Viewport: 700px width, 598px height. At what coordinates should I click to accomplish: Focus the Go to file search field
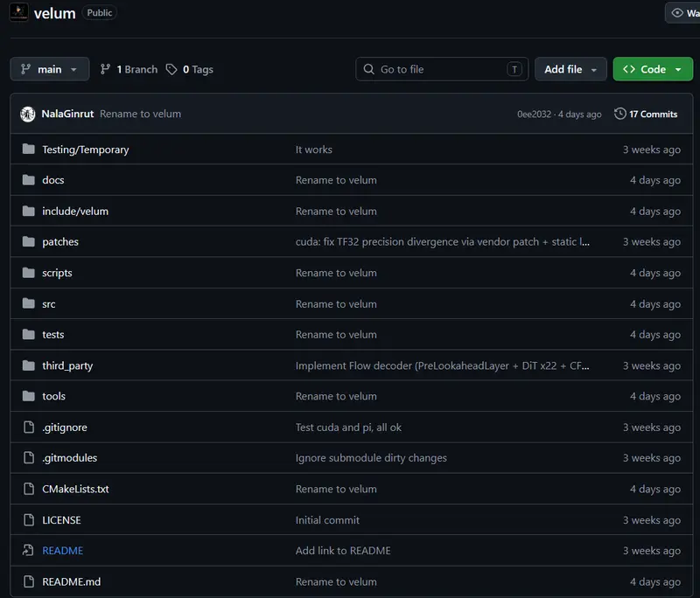point(442,69)
